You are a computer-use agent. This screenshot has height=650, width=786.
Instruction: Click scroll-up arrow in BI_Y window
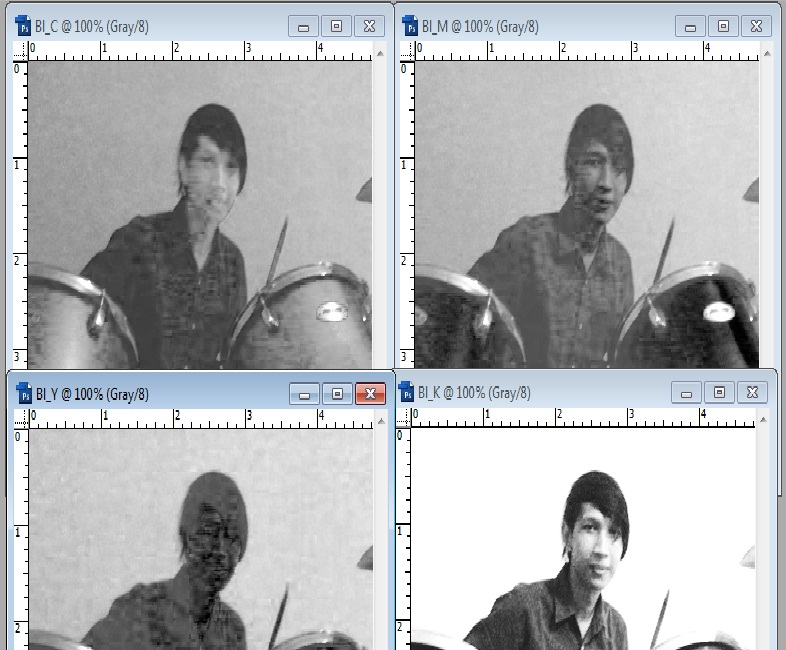[381, 421]
